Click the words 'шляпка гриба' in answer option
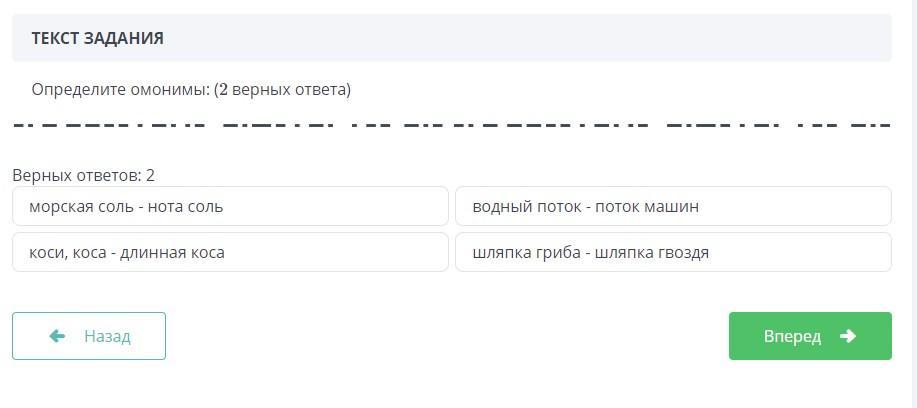 [522, 253]
